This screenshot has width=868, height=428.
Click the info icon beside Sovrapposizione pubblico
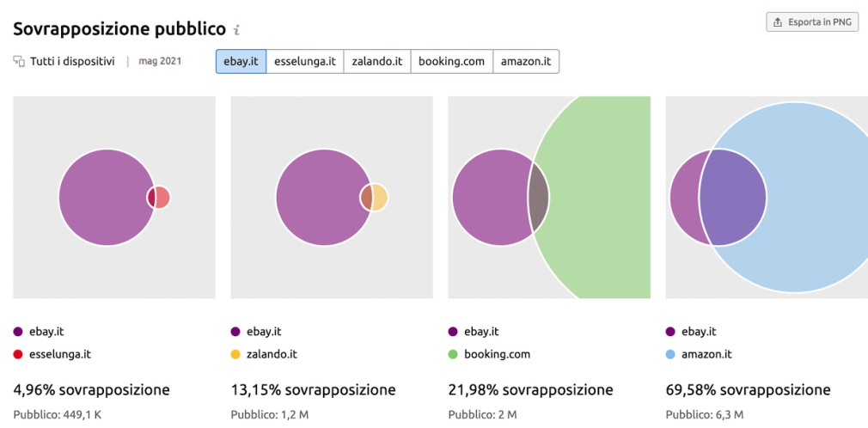coord(236,30)
